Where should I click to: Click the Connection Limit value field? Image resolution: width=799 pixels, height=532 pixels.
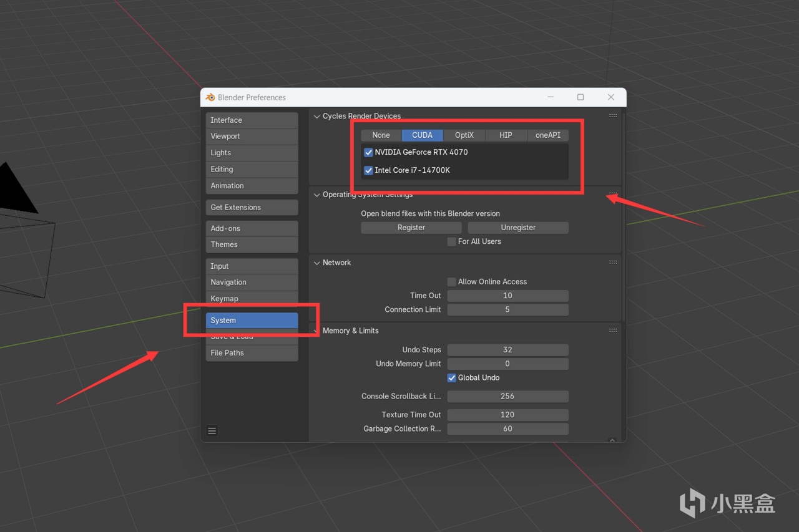507,309
